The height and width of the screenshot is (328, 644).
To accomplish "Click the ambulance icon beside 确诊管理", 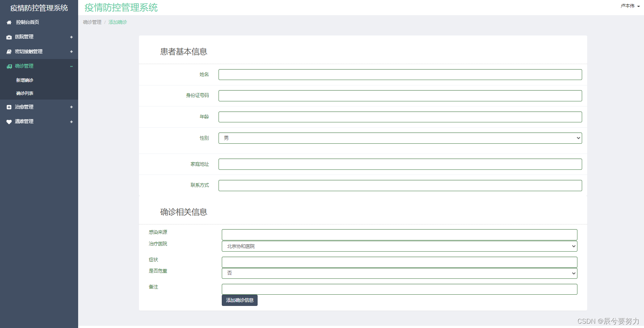I will click(x=9, y=66).
